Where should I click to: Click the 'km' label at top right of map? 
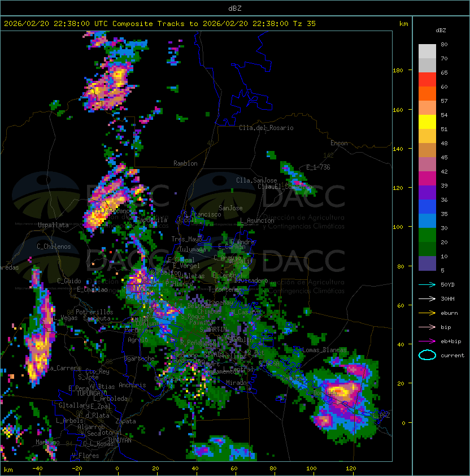[x=403, y=24]
